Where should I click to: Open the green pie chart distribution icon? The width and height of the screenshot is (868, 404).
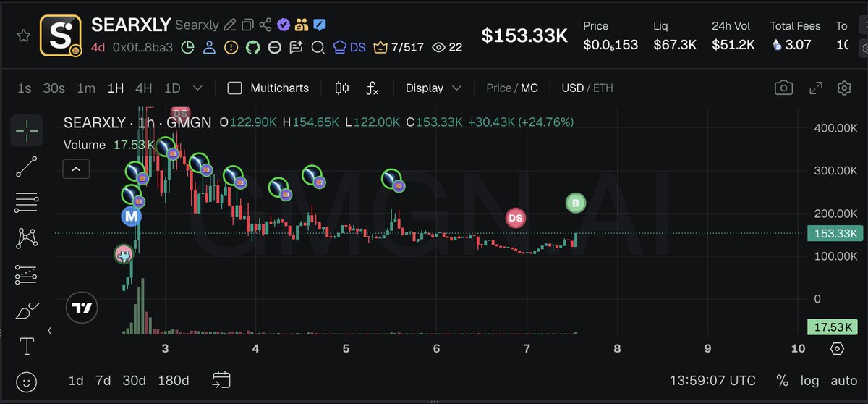(187, 48)
